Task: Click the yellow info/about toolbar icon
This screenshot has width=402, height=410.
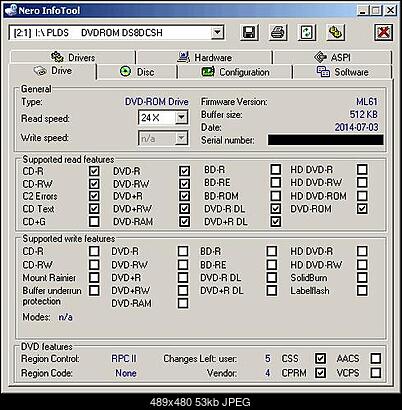Action: pyautogui.click(x=335, y=33)
